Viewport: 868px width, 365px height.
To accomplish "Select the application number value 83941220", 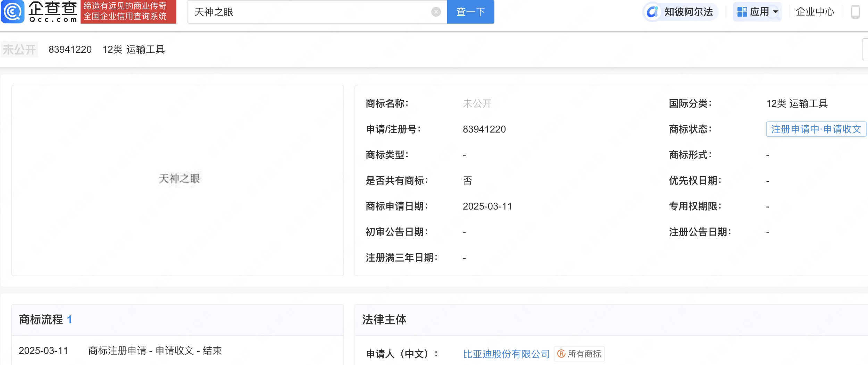I will click(x=484, y=129).
